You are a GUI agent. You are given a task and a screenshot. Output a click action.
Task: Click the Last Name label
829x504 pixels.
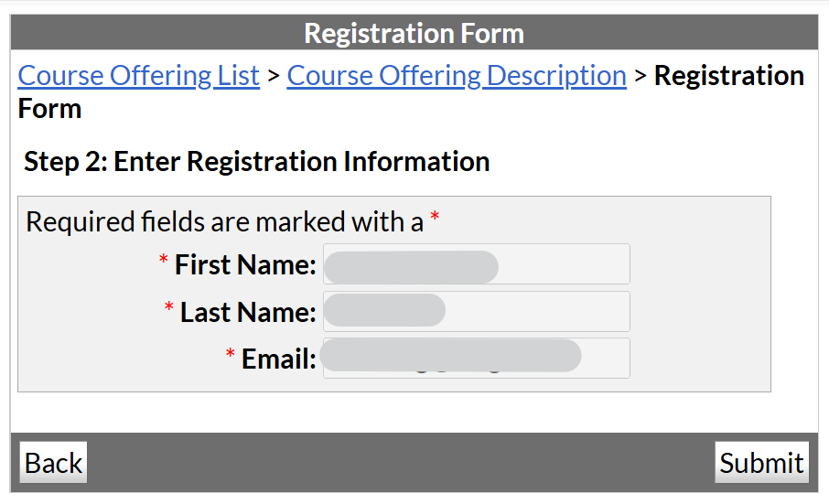pyautogui.click(x=248, y=313)
